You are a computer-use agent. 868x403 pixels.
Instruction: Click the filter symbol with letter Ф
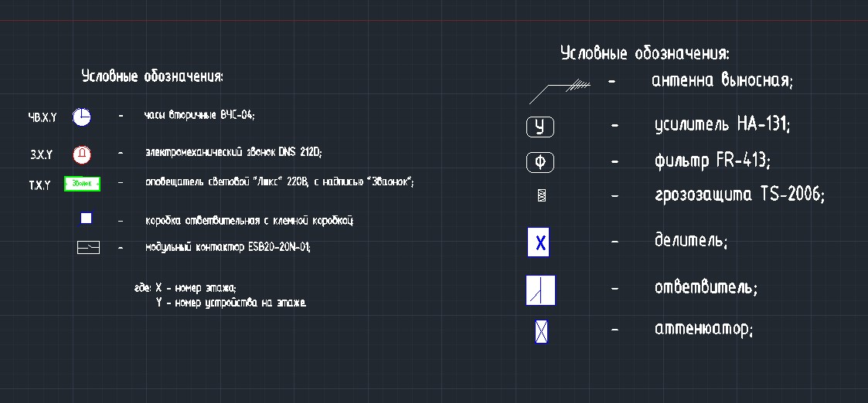click(x=540, y=163)
